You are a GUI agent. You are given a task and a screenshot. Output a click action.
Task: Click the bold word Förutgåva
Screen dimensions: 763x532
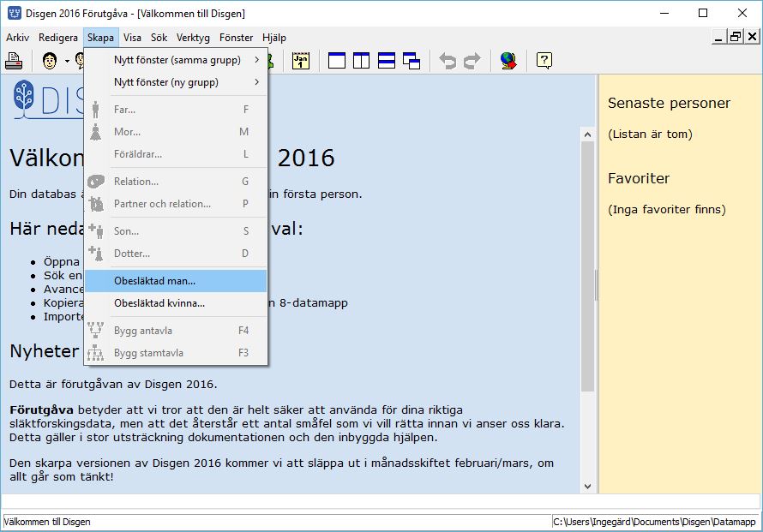41,410
